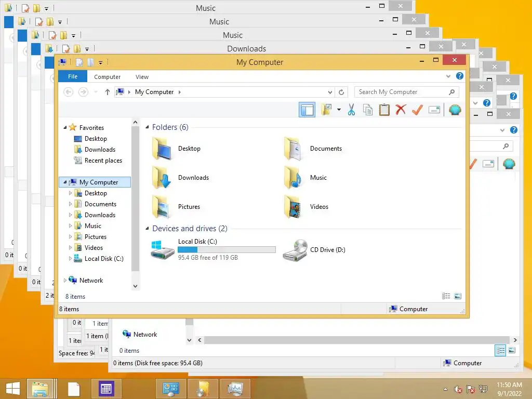Click the orange checkmark Properties icon

[417, 110]
